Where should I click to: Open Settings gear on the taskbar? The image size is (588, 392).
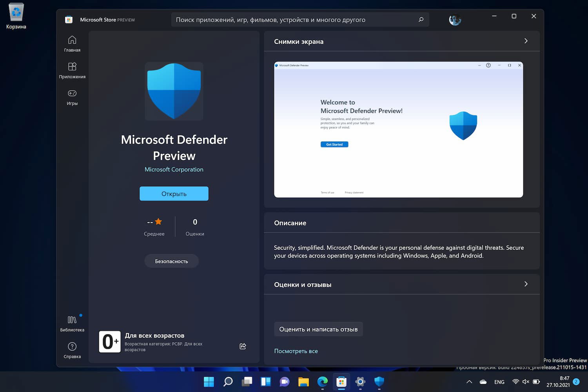pos(360,381)
